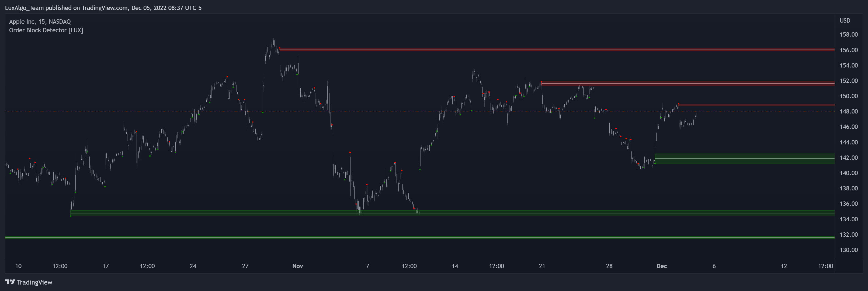Image resolution: width=868 pixels, height=291 pixels.
Task: Click the 136.00 price axis label
Action: tap(848, 204)
